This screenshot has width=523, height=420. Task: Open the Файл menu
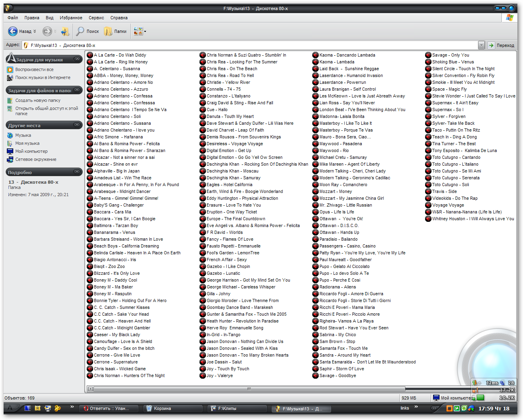click(x=13, y=18)
